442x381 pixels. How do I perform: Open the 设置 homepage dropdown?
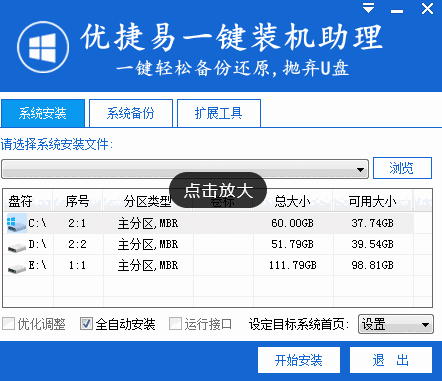pyautogui.click(x=396, y=324)
